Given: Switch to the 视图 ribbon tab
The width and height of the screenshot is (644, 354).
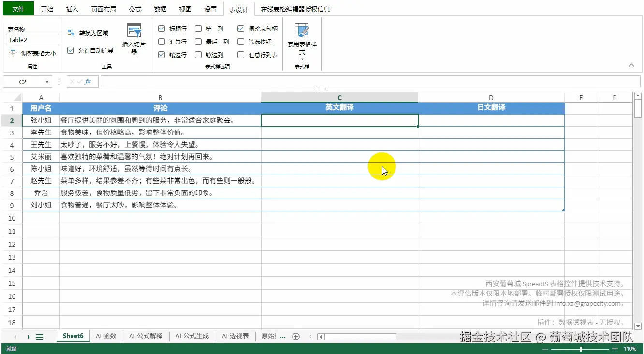Looking at the screenshot, I should [185, 9].
